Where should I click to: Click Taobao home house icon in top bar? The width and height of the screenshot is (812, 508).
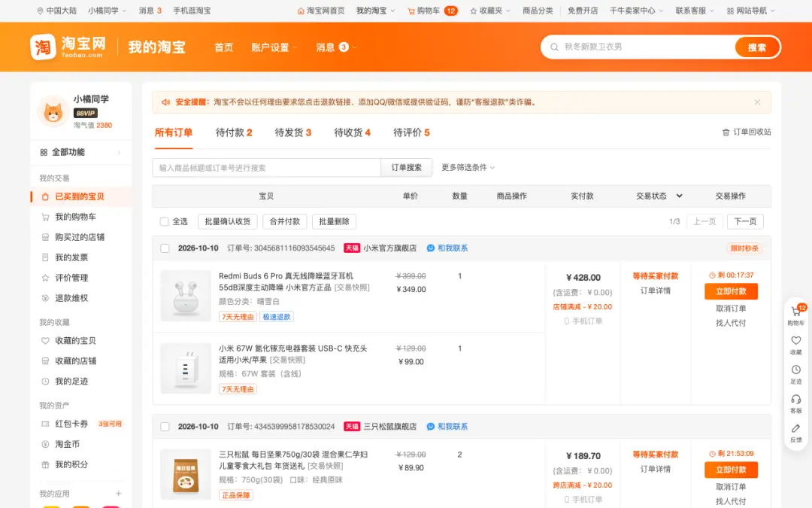pyautogui.click(x=301, y=11)
